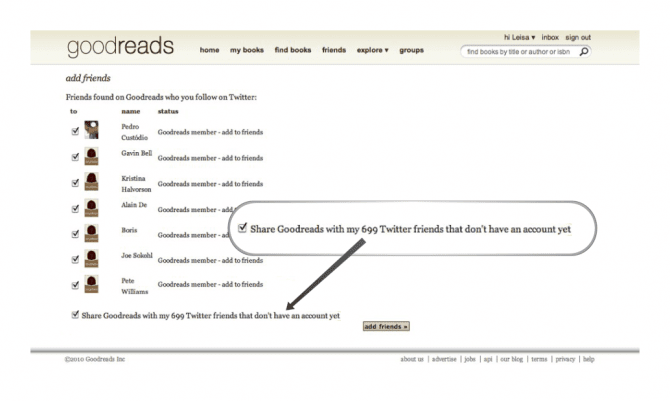Click the ©2010 Goodreads Inc text
Viewport: 670px width, 401px height.
(95, 359)
